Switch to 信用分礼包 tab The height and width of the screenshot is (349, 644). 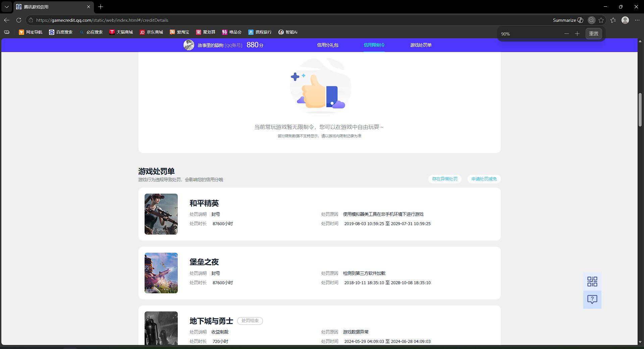point(328,45)
